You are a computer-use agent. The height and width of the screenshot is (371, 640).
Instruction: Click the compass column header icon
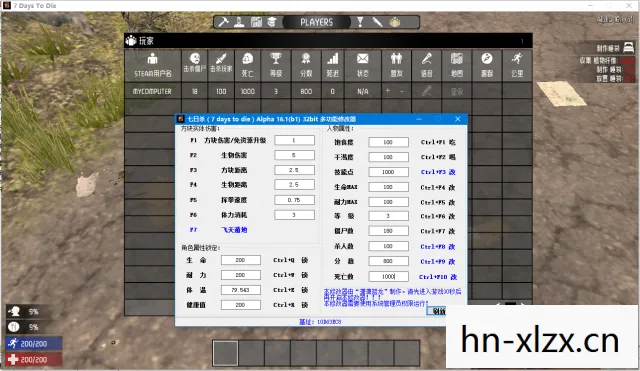(487, 59)
